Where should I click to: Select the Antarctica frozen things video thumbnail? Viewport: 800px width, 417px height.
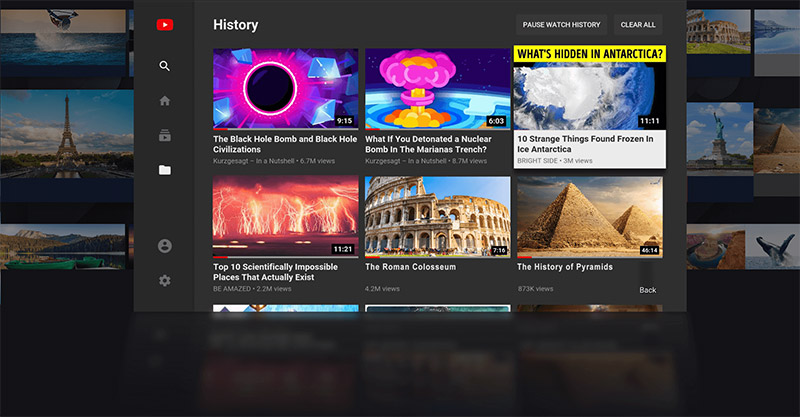coord(589,88)
